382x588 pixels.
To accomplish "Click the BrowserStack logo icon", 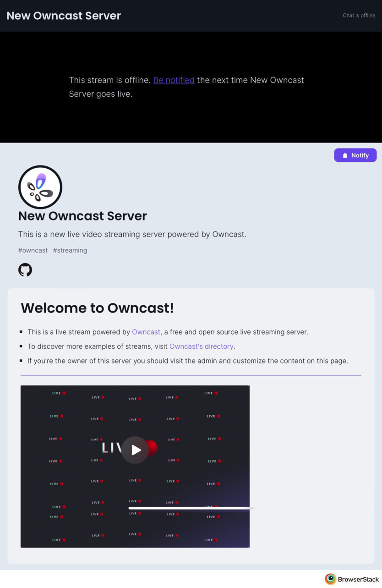I will click(330, 579).
